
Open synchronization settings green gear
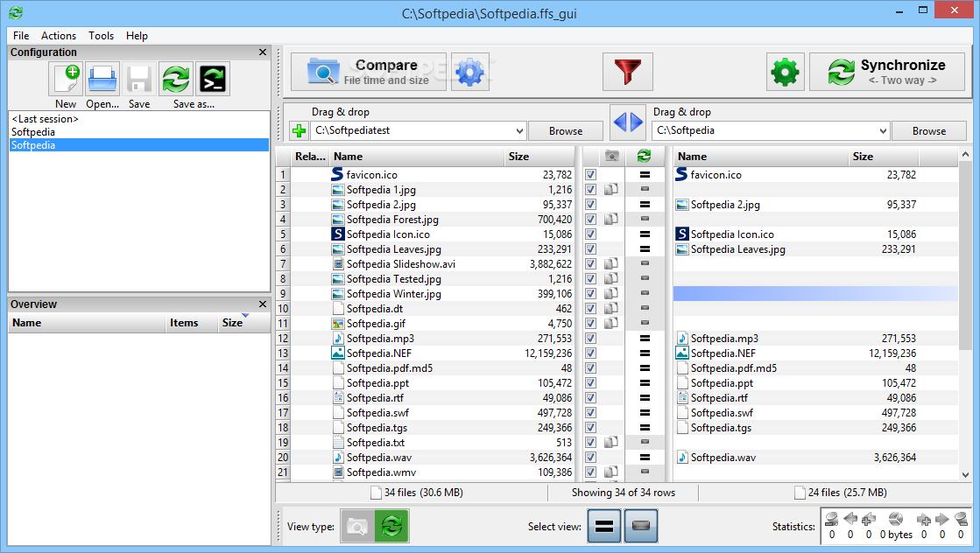785,72
